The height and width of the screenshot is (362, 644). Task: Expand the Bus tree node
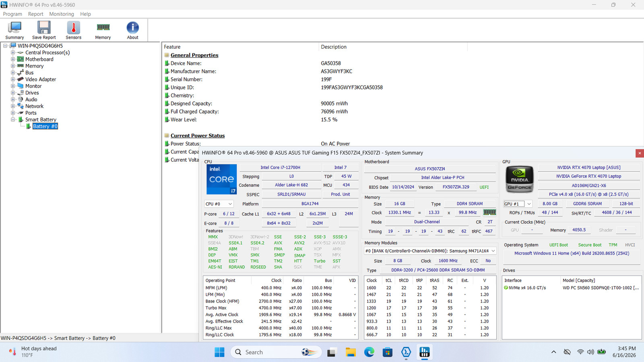pyautogui.click(x=13, y=72)
